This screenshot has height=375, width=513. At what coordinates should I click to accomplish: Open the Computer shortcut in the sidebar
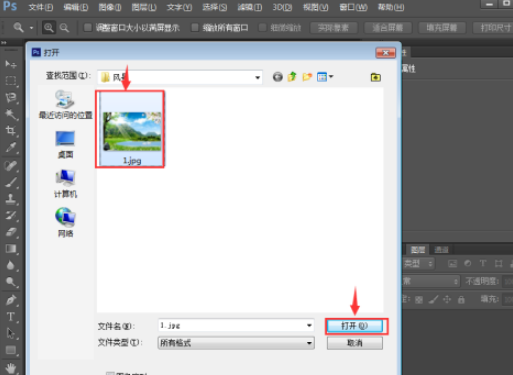(x=65, y=184)
